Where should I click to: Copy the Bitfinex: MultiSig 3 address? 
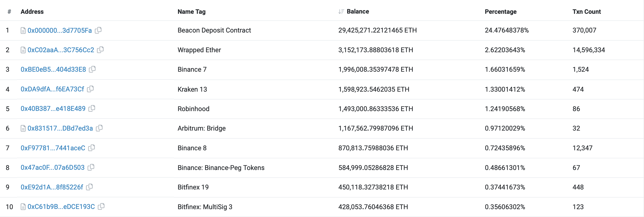101,207
